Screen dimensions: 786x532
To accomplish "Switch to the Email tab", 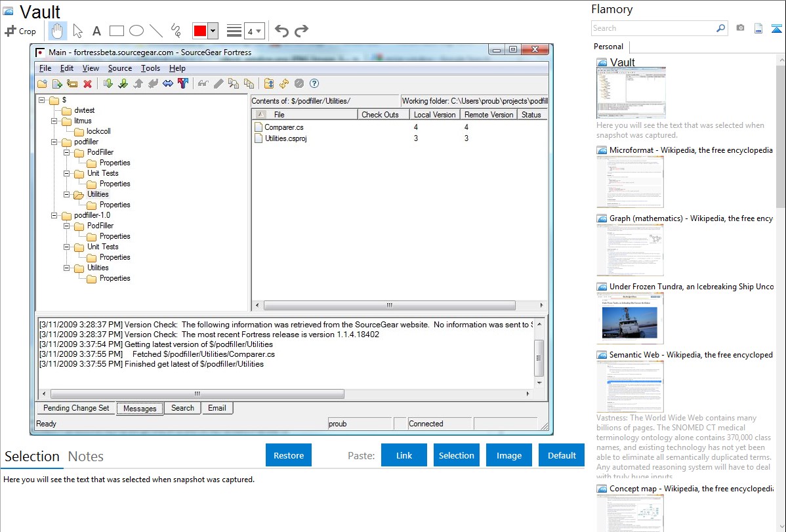I will pyautogui.click(x=217, y=408).
